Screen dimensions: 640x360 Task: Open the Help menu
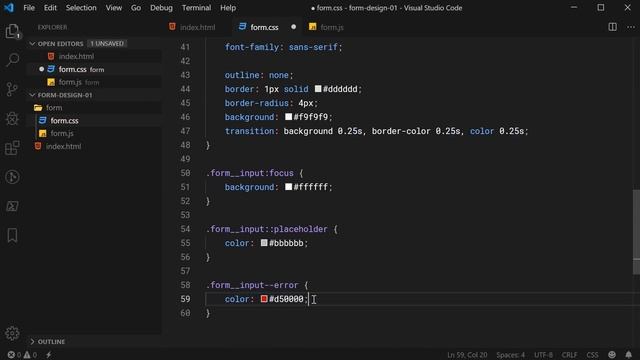(x=228, y=8)
